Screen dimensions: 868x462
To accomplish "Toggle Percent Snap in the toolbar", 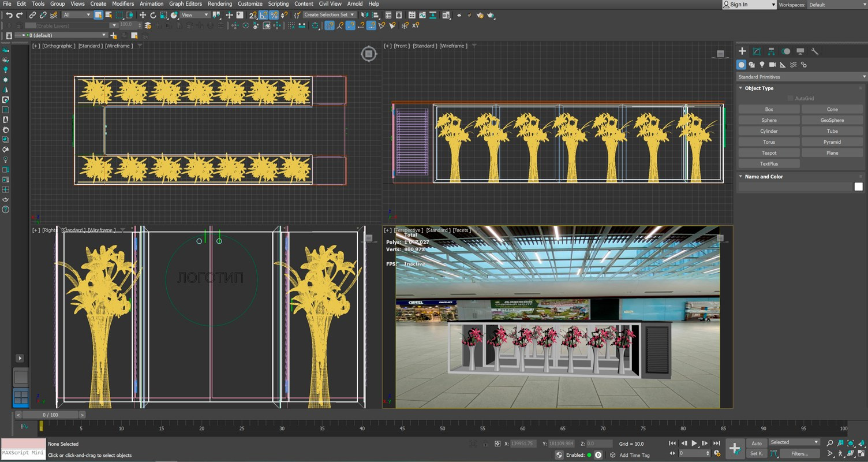I will pos(274,15).
